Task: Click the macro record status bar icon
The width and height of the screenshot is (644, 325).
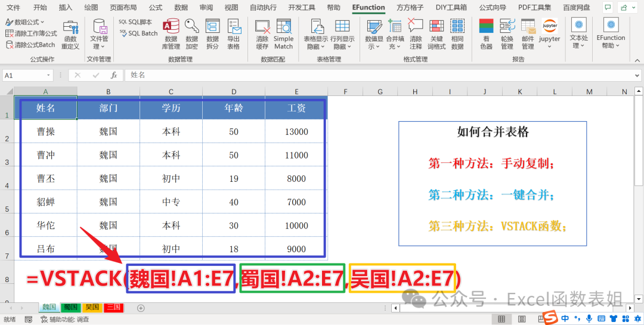Action: (29, 319)
